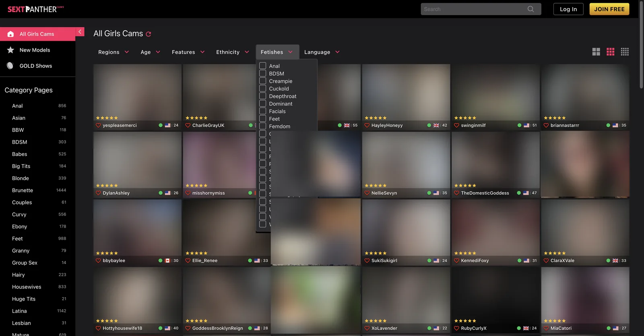Favorite swinginmilf with the heart icon
This screenshot has width=644, height=336.
[456, 125]
